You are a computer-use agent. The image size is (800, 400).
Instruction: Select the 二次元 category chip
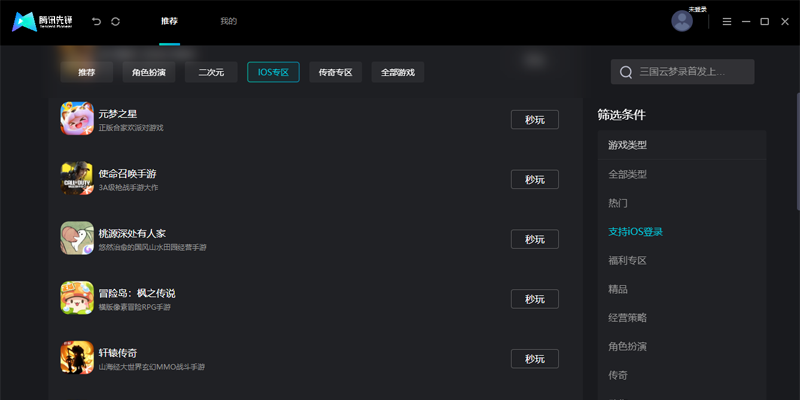point(211,72)
